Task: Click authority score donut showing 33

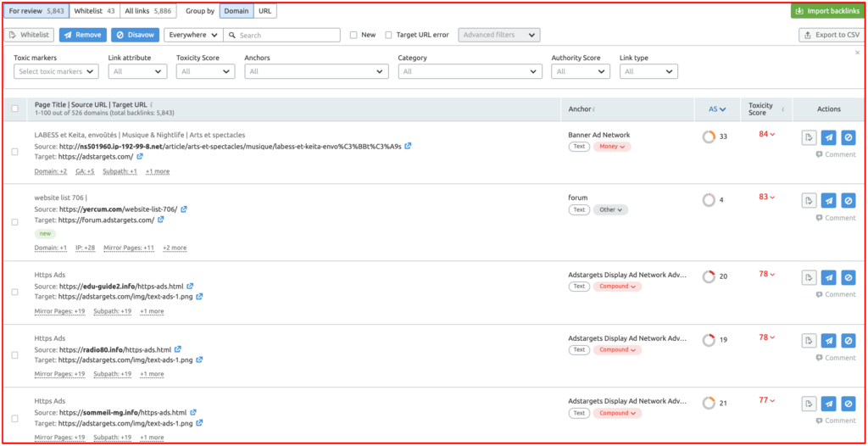Action: [x=709, y=137]
